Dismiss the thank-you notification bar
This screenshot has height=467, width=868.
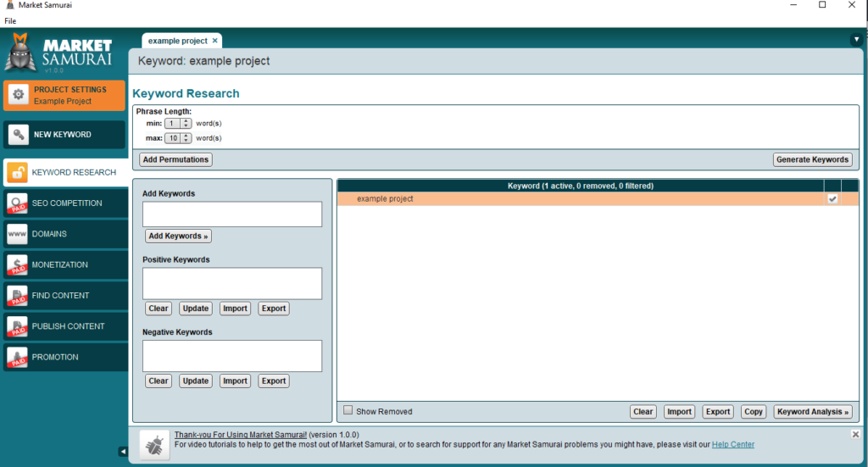(x=855, y=434)
